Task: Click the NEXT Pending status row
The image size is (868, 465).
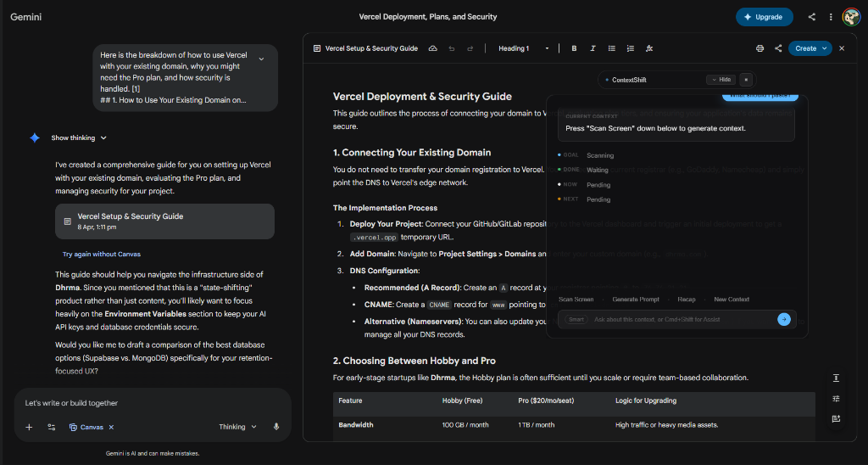Action: [584, 199]
